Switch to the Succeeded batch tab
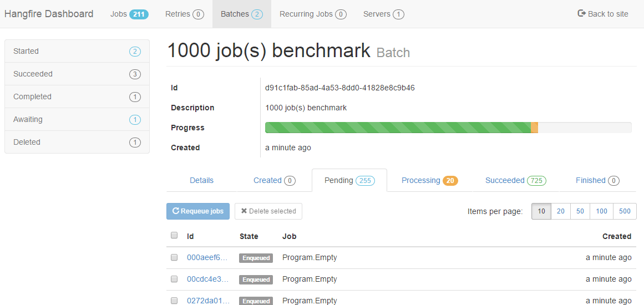The width and height of the screenshot is (644, 305). coord(515,180)
